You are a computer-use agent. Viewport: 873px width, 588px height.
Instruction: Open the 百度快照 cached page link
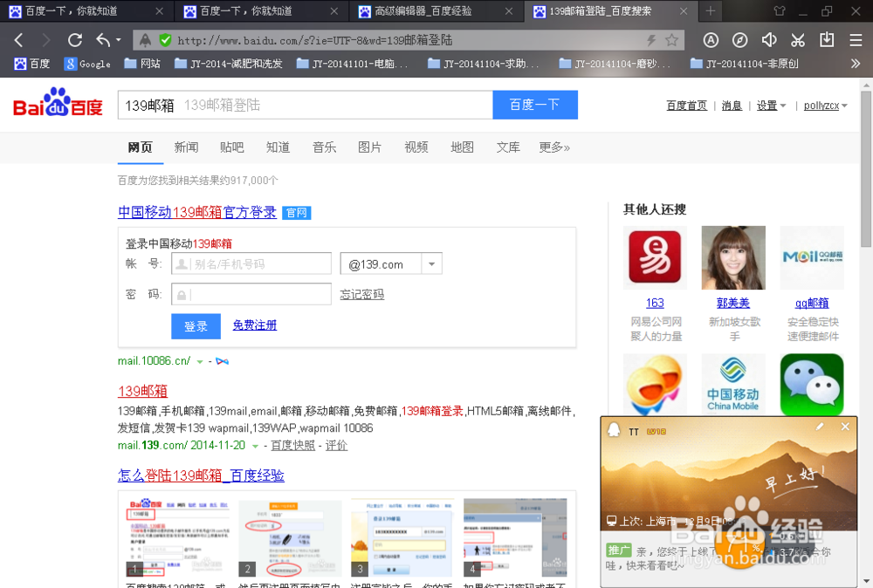coord(292,446)
